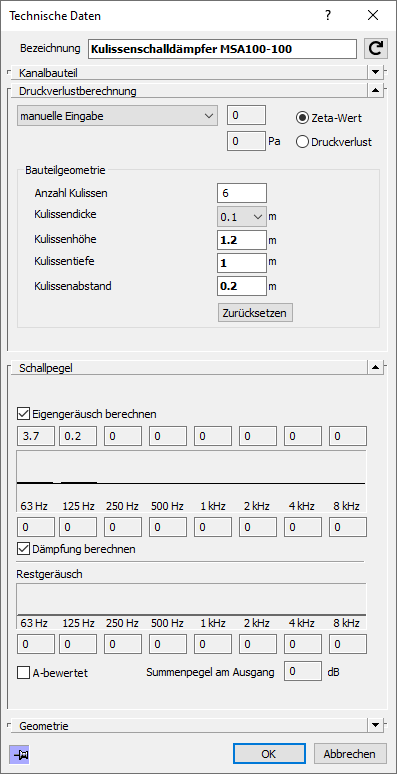This screenshot has width=397, height=774.
Task: Click the refresh icon beside Bezeichnung
Action: [x=376, y=49]
